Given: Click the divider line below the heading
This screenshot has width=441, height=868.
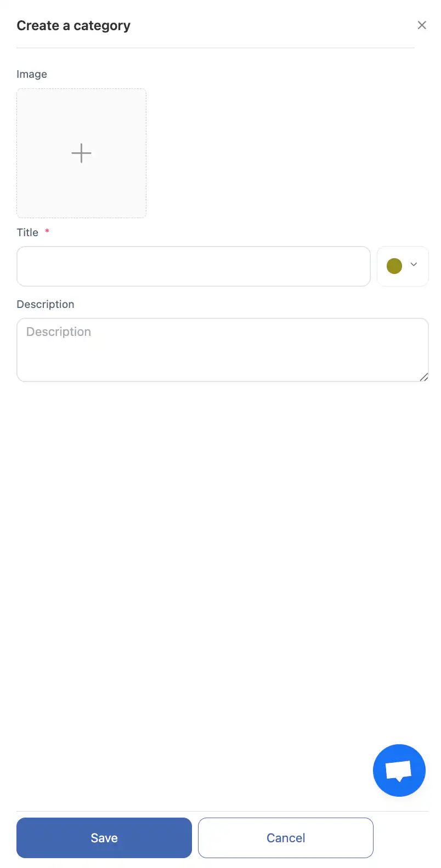Looking at the screenshot, I should (x=215, y=48).
